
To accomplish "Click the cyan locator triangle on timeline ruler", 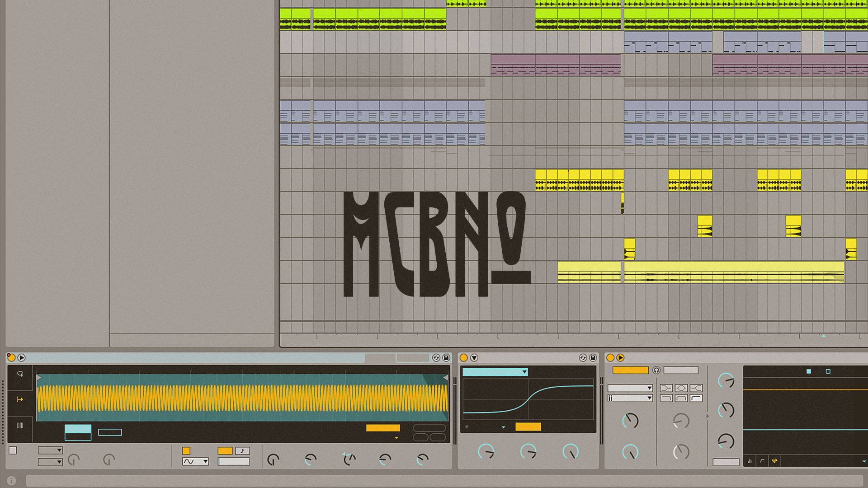I will (824, 336).
